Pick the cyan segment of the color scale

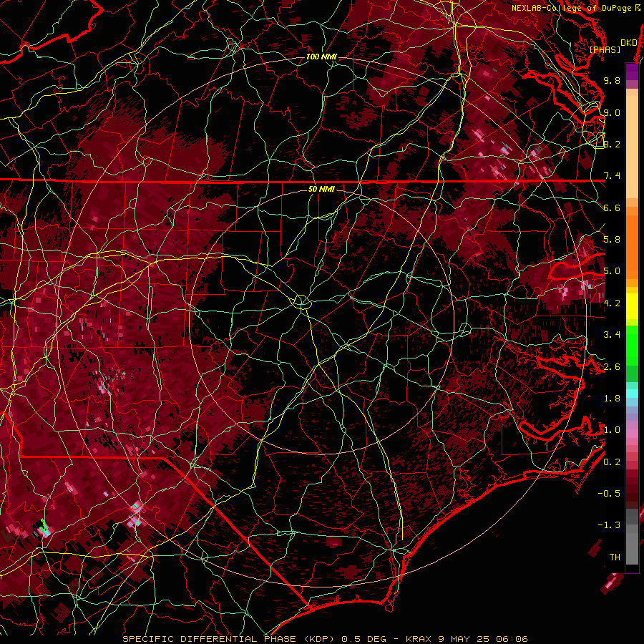(632, 393)
